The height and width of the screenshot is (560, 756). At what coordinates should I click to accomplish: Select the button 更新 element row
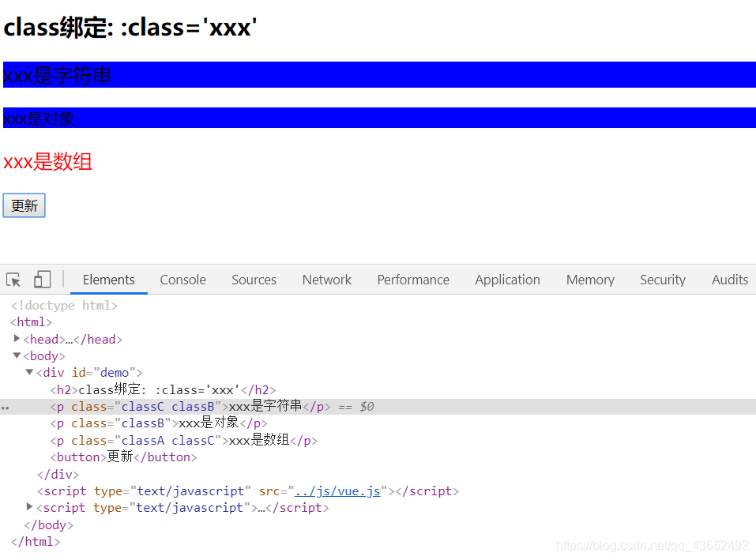pyautogui.click(x=378, y=457)
